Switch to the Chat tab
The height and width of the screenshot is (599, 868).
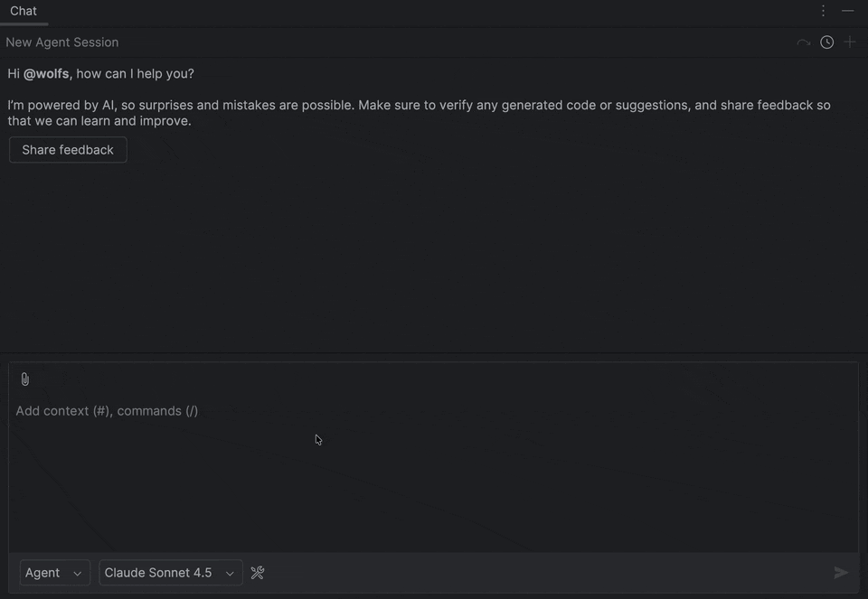point(23,11)
